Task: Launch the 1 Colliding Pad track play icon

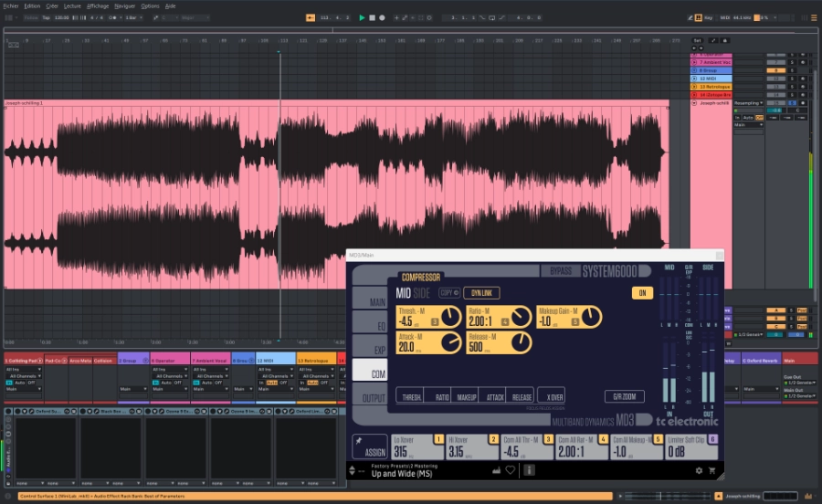Action: [39, 361]
